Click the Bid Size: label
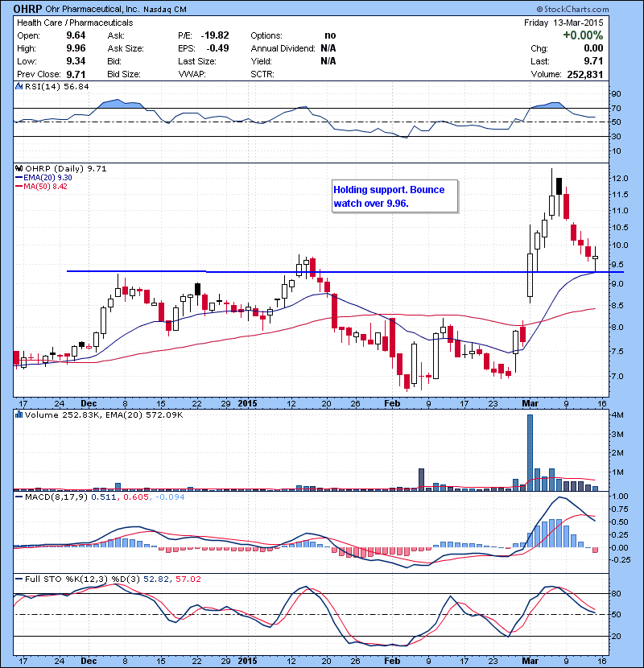 [x=124, y=74]
